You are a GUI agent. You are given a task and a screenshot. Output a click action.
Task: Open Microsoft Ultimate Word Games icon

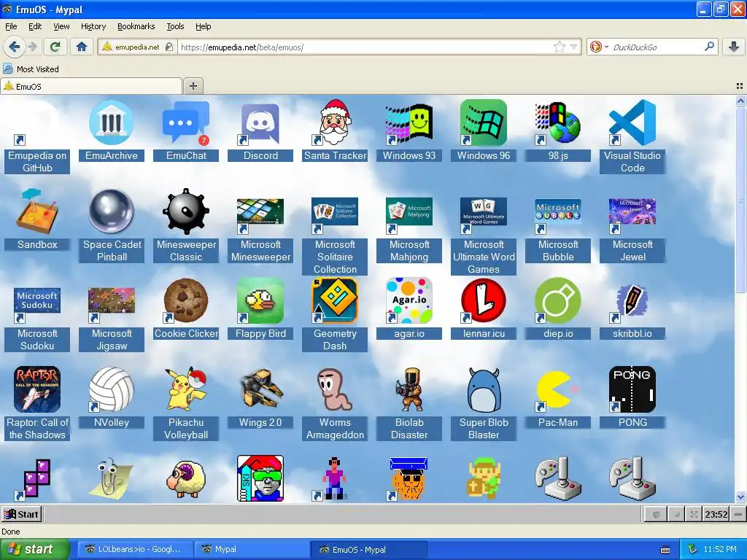(484, 216)
